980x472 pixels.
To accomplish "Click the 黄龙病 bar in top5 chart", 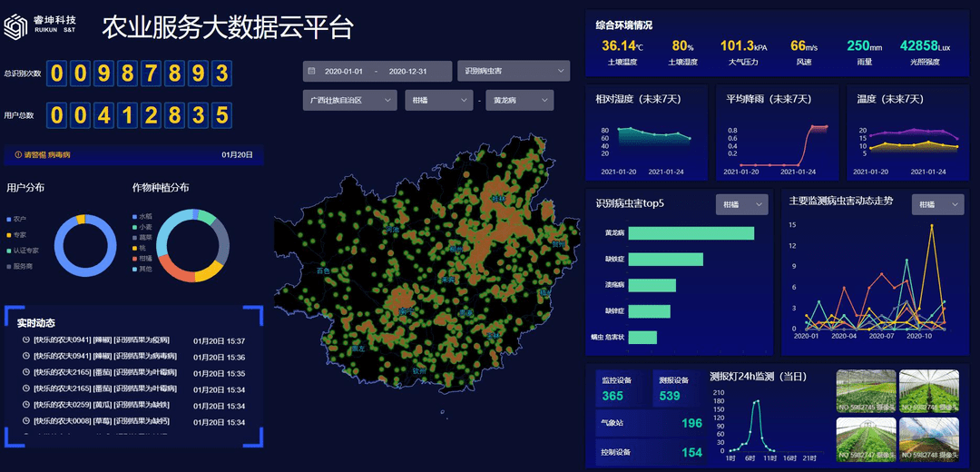I will [x=691, y=233].
